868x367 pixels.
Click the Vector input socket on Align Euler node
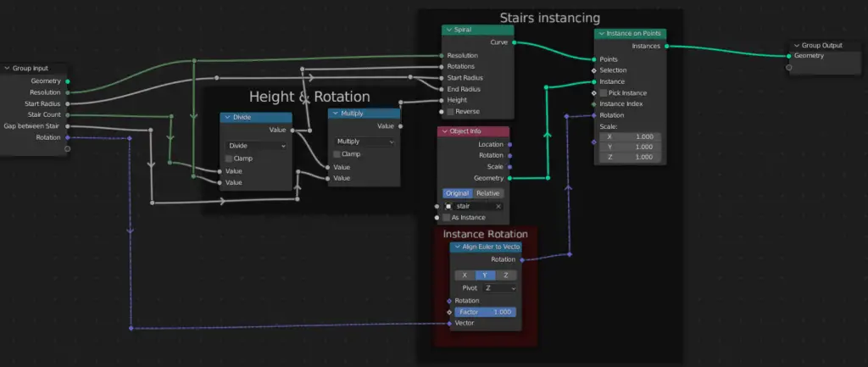coord(449,323)
